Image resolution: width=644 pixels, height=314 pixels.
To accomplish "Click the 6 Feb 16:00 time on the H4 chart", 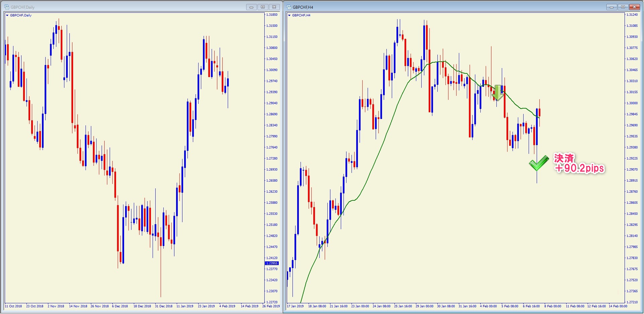I will click(x=531, y=306).
